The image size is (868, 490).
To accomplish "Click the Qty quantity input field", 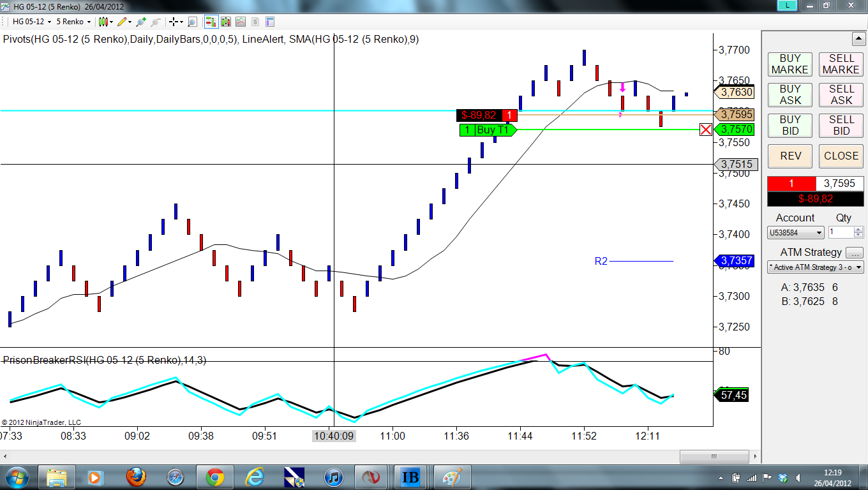I will pos(841,233).
